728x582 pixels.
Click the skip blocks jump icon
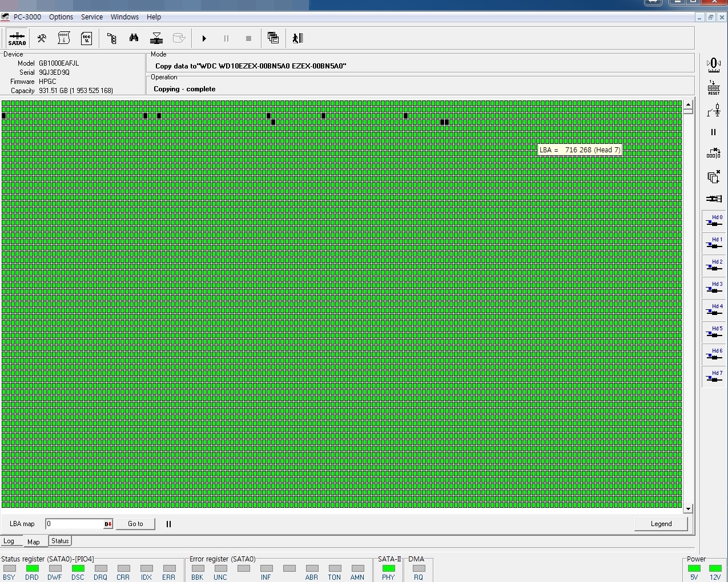pyautogui.click(x=714, y=153)
